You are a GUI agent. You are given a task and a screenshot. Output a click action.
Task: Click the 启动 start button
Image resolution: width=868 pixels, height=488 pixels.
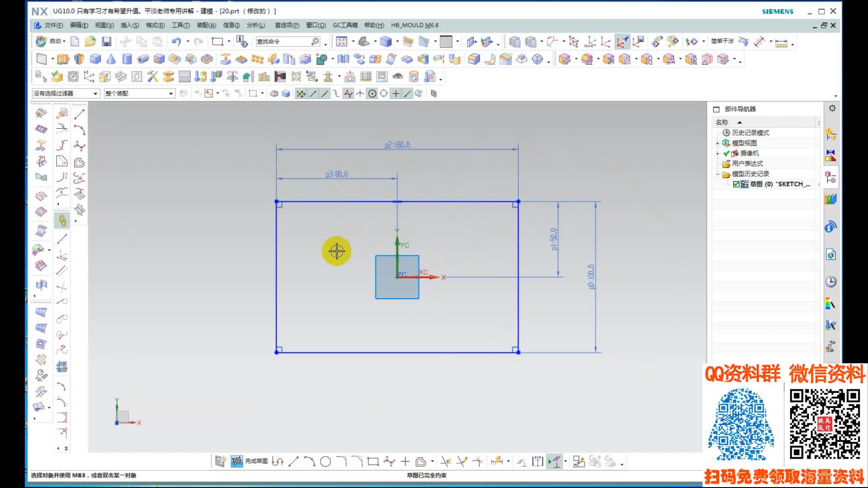click(x=51, y=42)
